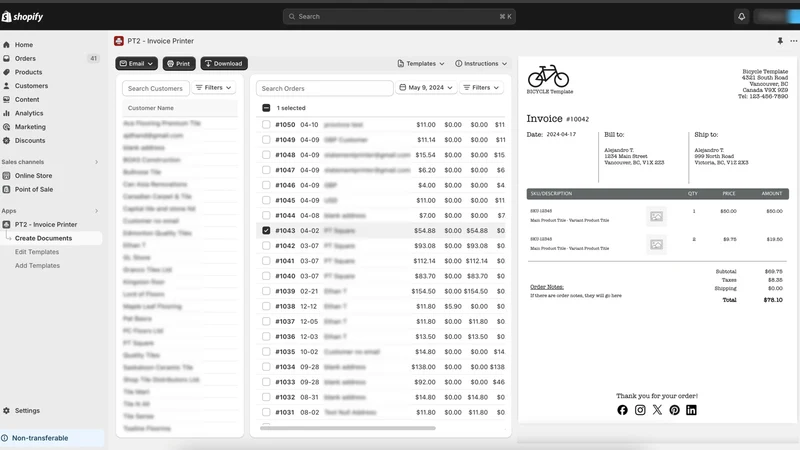Click the X social icon on invoice

(x=657, y=410)
